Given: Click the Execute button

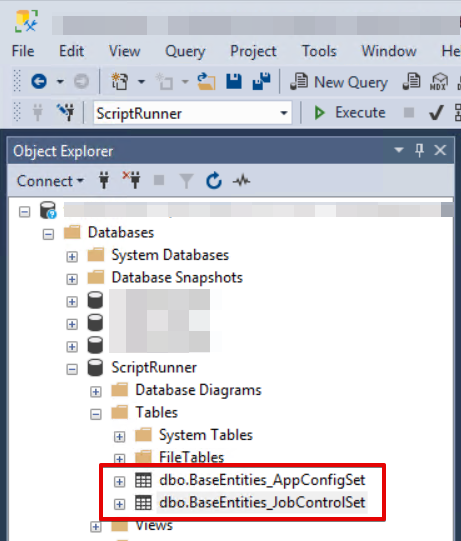Looking at the screenshot, I should point(350,112).
